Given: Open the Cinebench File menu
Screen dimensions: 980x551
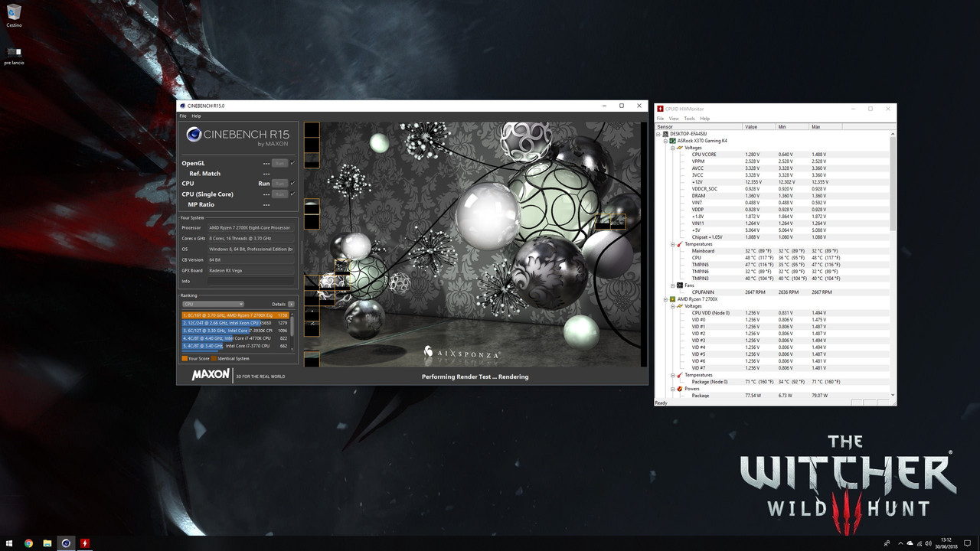Looking at the screenshot, I should click(x=183, y=116).
